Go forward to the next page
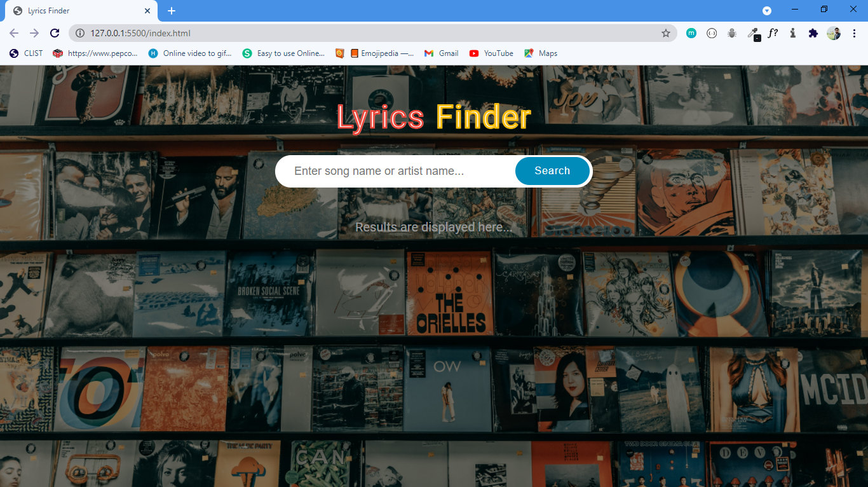868x487 pixels. tap(34, 33)
